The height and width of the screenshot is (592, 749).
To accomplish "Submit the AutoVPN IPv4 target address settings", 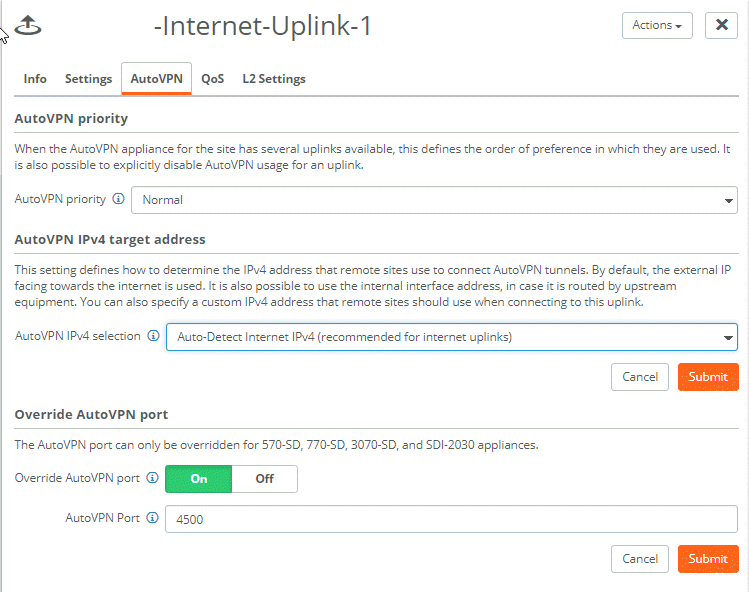I will (x=708, y=377).
